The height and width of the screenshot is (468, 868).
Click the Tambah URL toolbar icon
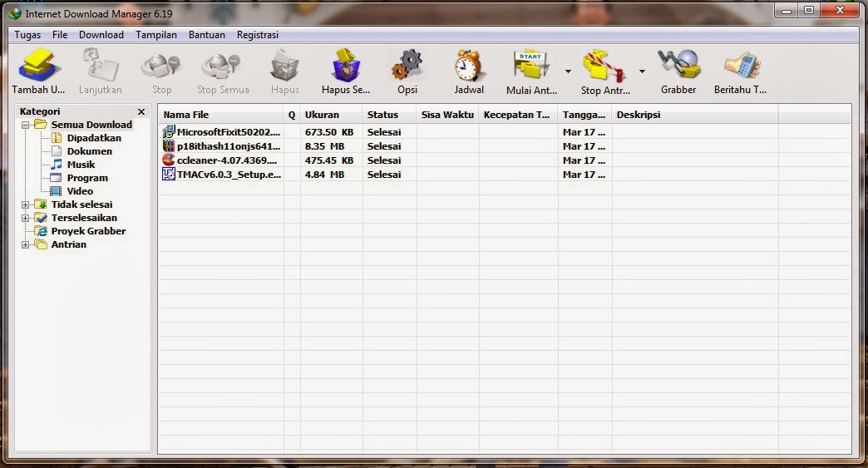pyautogui.click(x=37, y=66)
